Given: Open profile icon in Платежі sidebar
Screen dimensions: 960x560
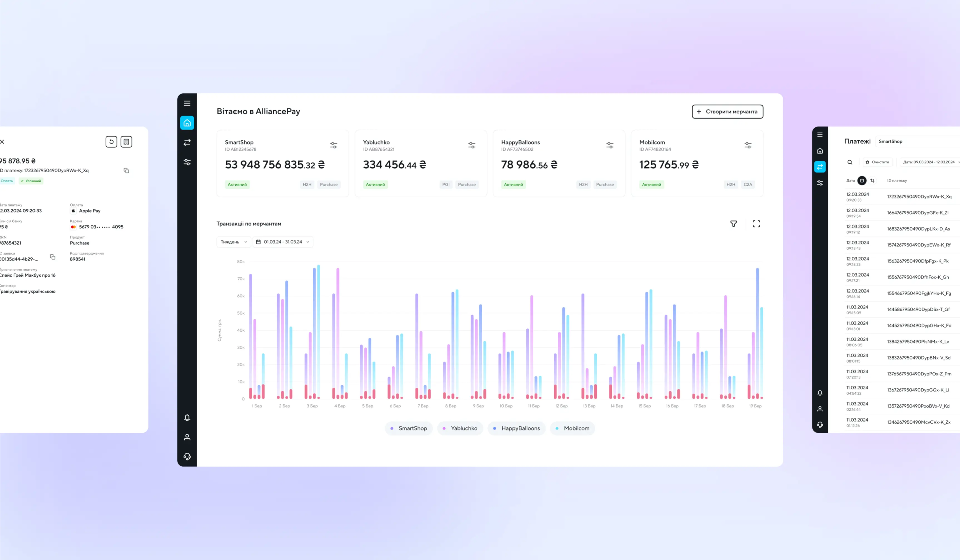Looking at the screenshot, I should [x=820, y=409].
